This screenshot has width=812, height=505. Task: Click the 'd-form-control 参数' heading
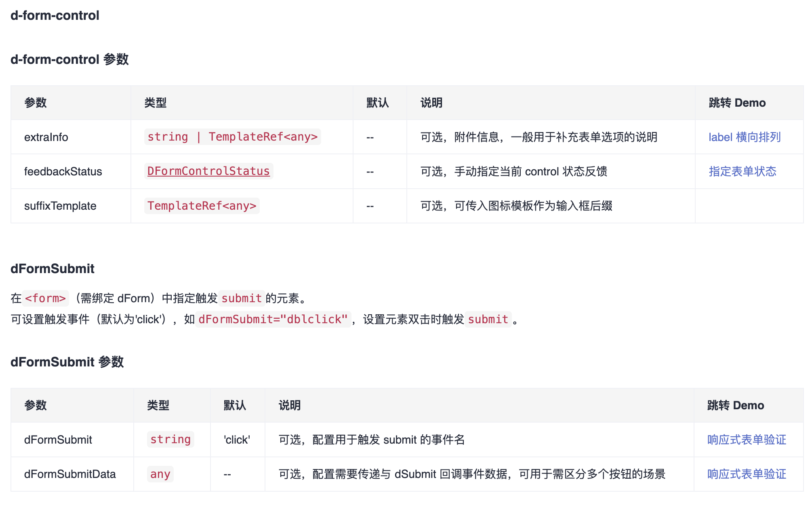69,59
